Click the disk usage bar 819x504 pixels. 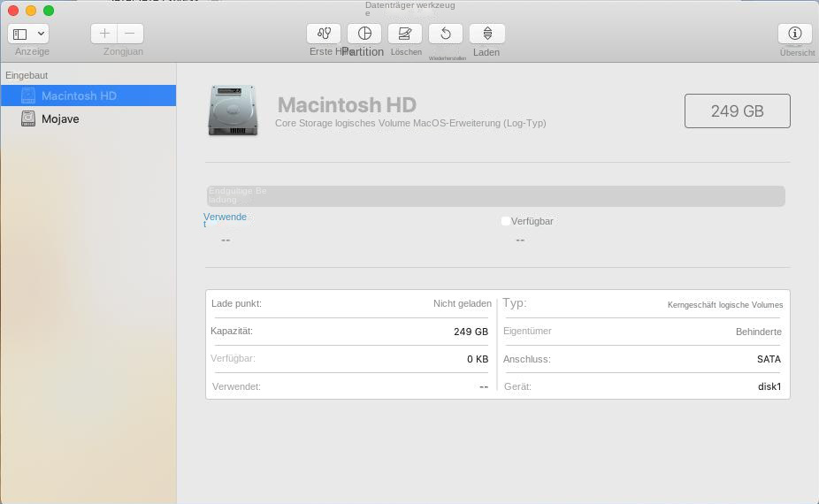coord(495,196)
